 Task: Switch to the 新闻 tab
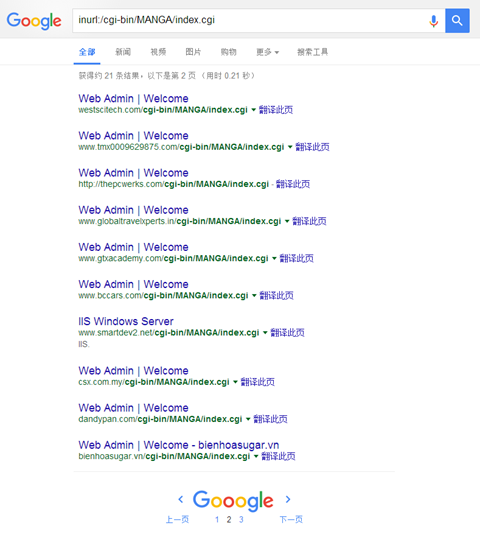coord(123,52)
